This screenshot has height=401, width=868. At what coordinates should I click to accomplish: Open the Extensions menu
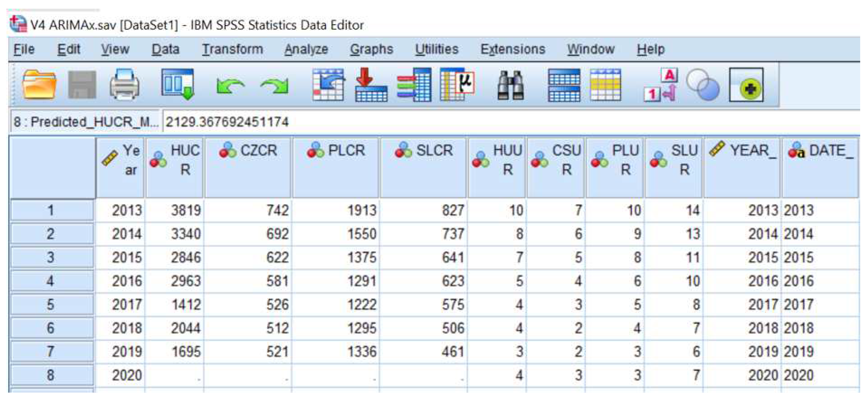(513, 49)
